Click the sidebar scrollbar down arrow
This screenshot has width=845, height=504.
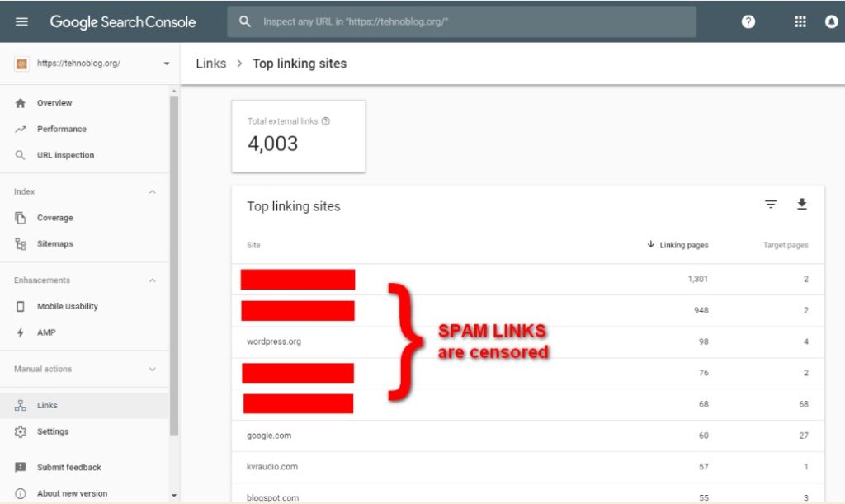pyautogui.click(x=174, y=496)
